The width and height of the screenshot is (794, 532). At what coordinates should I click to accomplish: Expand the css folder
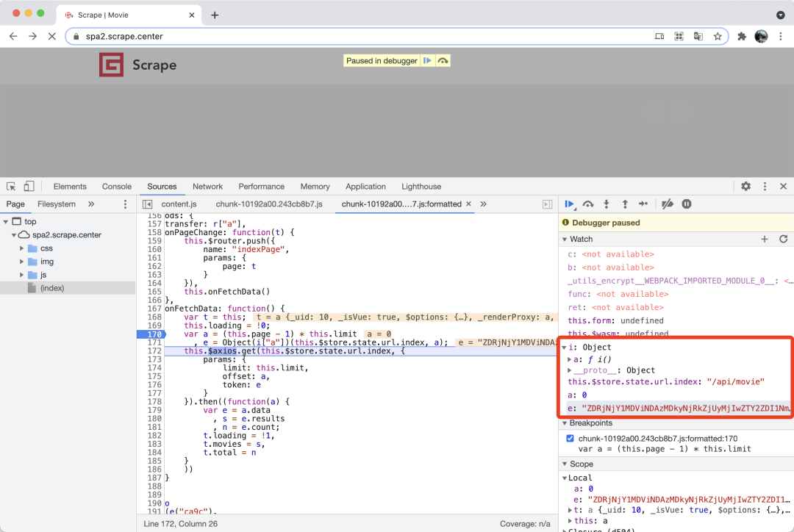point(22,248)
